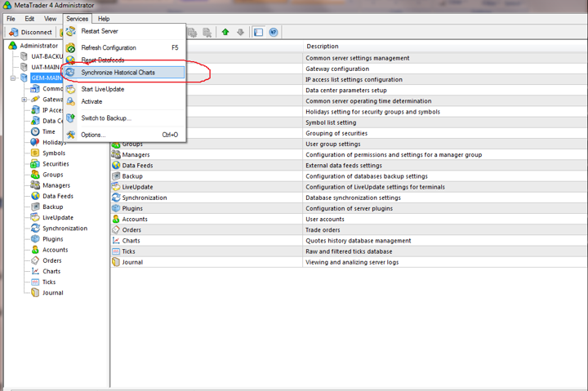Click the Securities icon in tree

pos(35,164)
